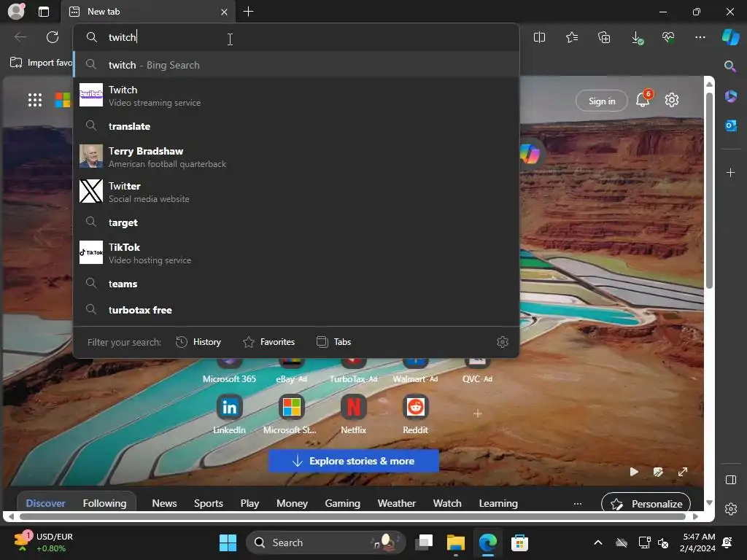Show hidden system tray icons
The width and height of the screenshot is (747, 560).
tap(598, 542)
